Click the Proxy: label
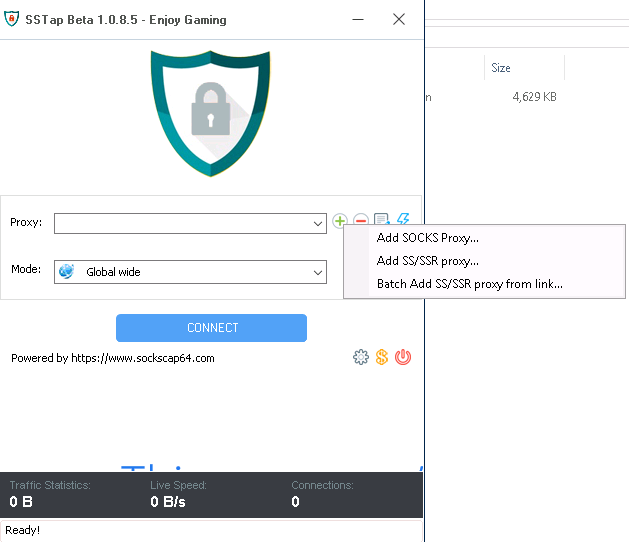The width and height of the screenshot is (629, 542). 26,222
